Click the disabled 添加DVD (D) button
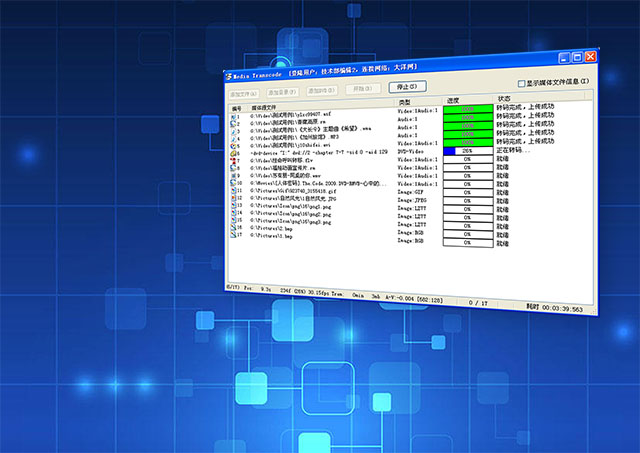The image size is (640, 453). [322, 91]
